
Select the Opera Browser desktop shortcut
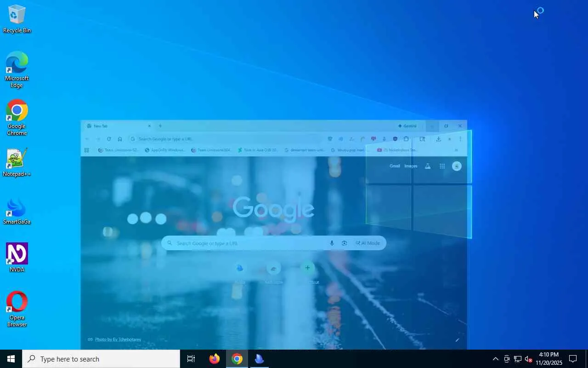(17, 309)
